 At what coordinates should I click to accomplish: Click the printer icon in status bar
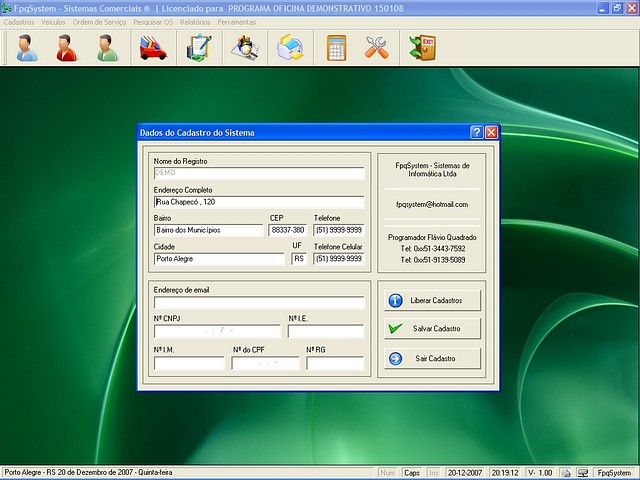pos(565,473)
